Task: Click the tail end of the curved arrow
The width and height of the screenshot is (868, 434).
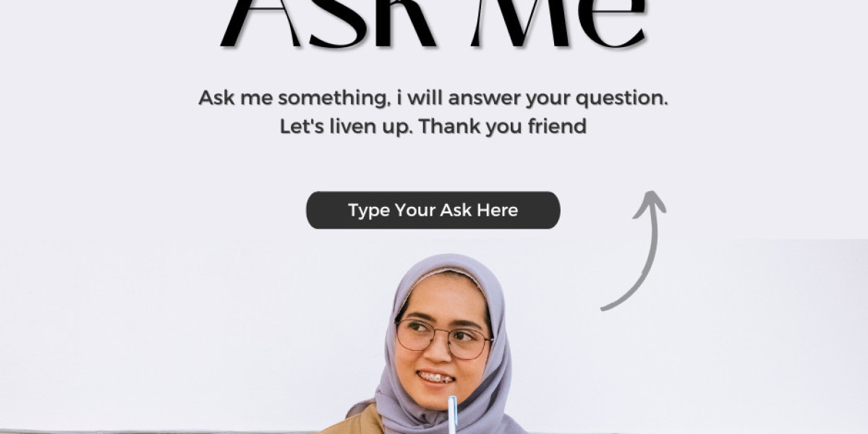Action: [x=605, y=307]
